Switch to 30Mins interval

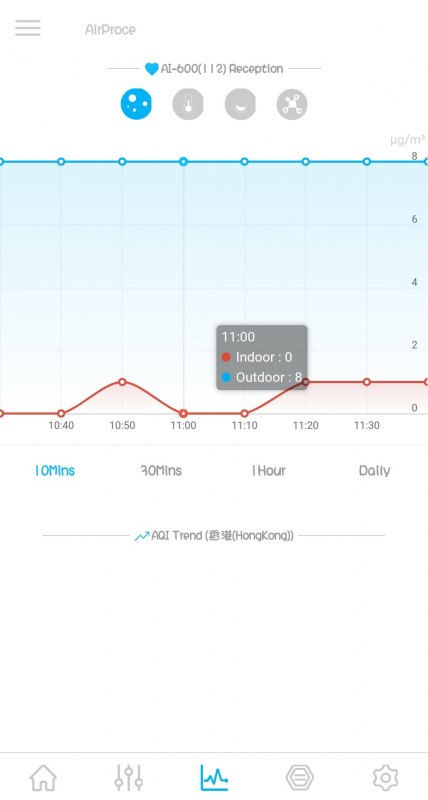[161, 470]
